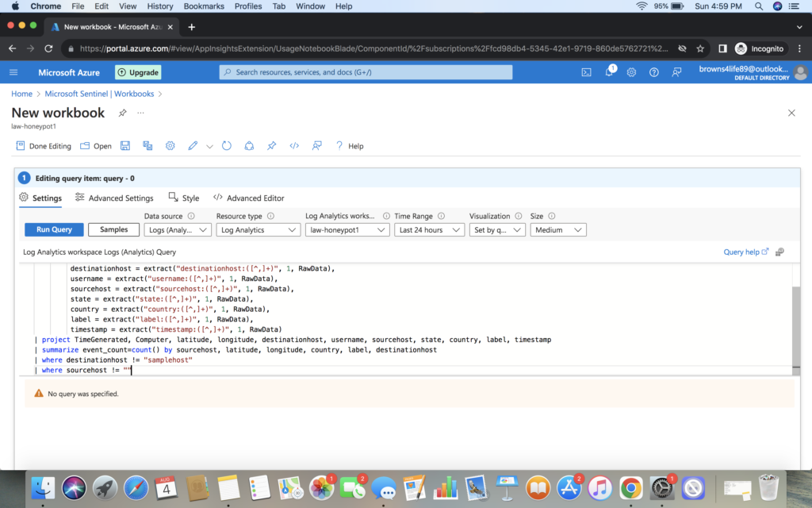
Task: Click Open in the workbook toolbar
Action: click(x=96, y=146)
